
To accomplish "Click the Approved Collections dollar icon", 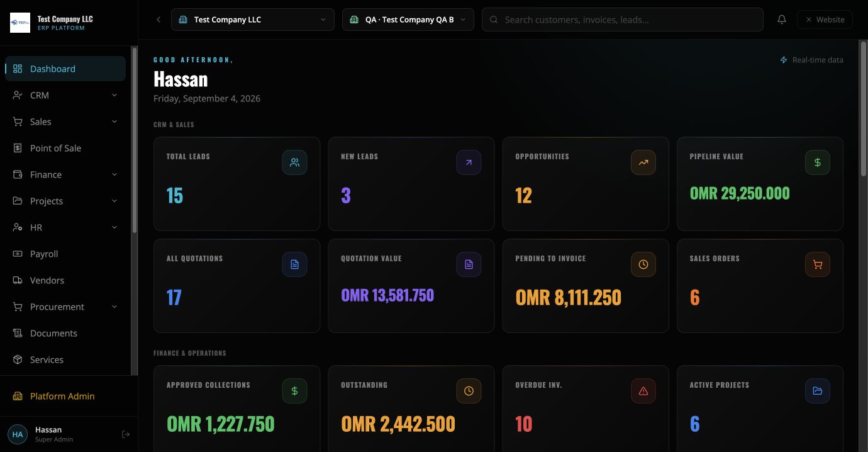I will click(x=294, y=391).
